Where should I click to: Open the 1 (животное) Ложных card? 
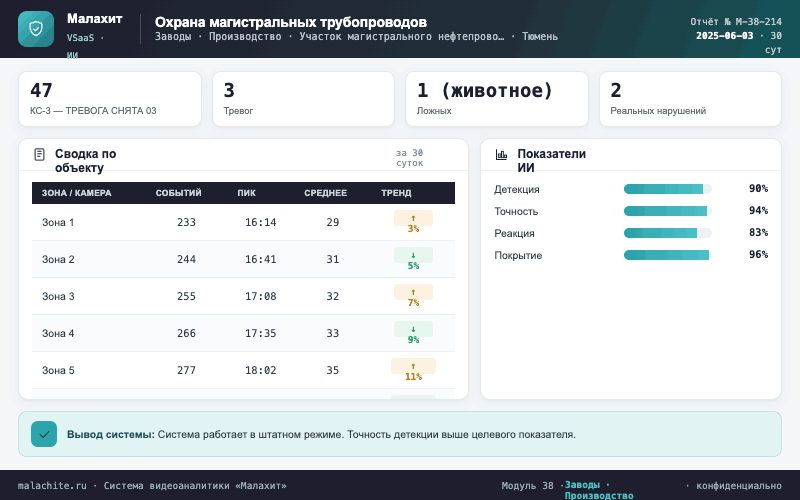pos(497,99)
